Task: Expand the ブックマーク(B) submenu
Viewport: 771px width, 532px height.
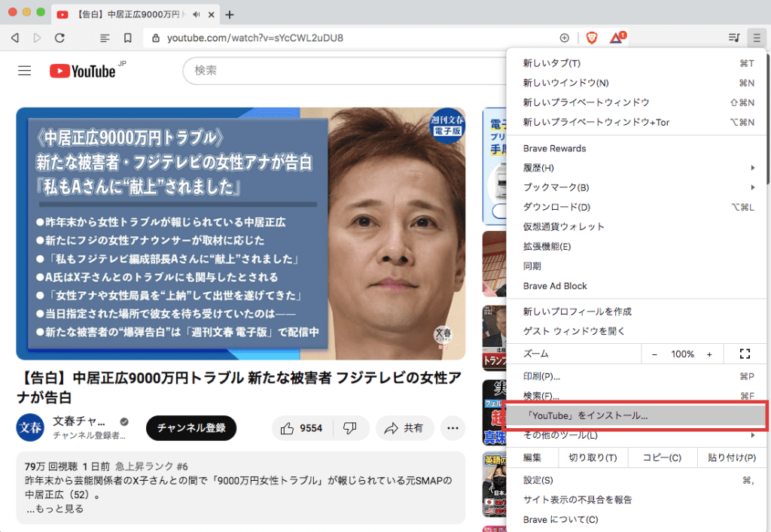Action: [637, 187]
